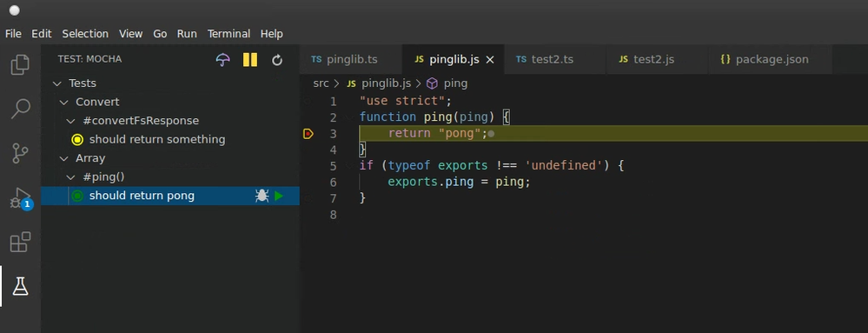Image resolution: width=868 pixels, height=333 pixels.
Task: Reload tests with the refresh icon
Action: coord(277,60)
